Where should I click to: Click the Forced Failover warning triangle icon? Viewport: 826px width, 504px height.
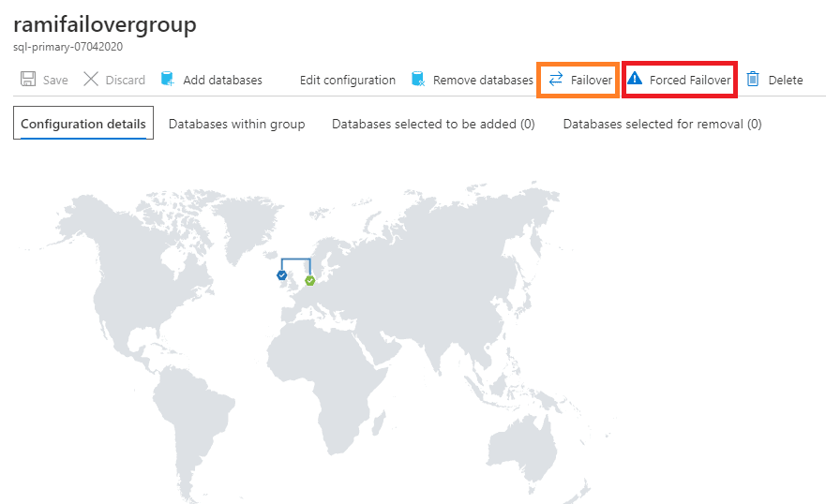pyautogui.click(x=635, y=80)
